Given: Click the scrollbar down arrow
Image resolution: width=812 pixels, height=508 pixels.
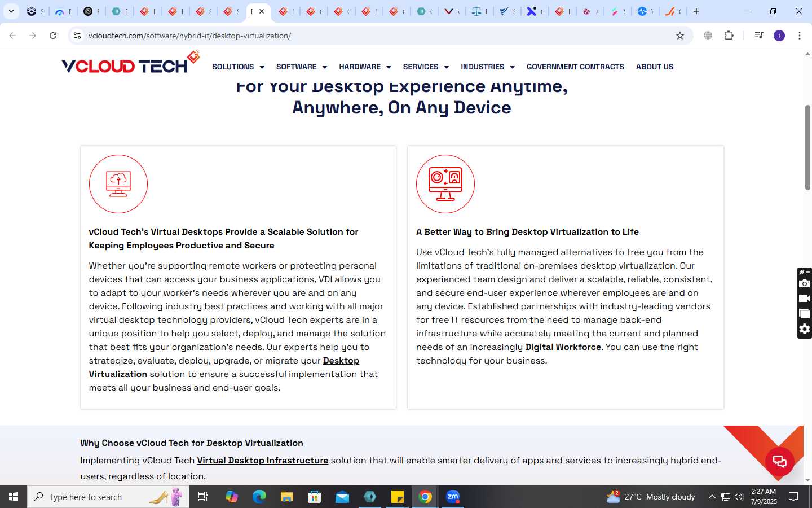Looking at the screenshot, I should [x=807, y=480].
